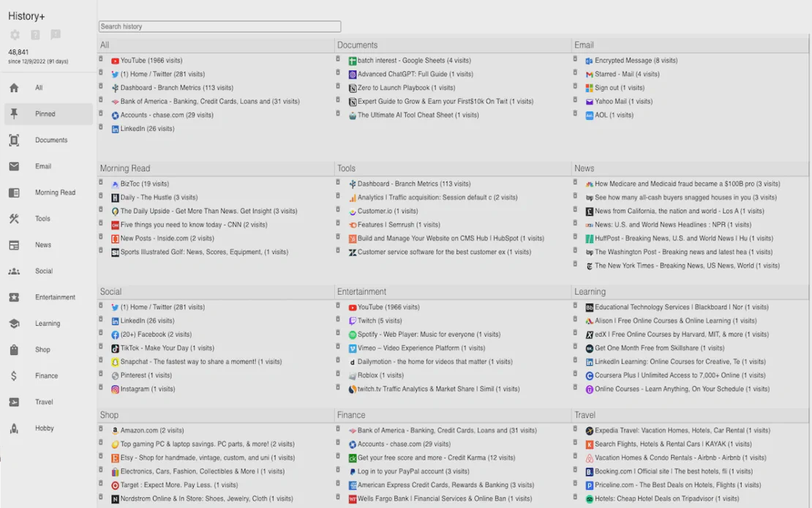Select the Morning Read newspaper icon in sidebar
Viewport: 812px width, 508px height.
[x=14, y=193]
